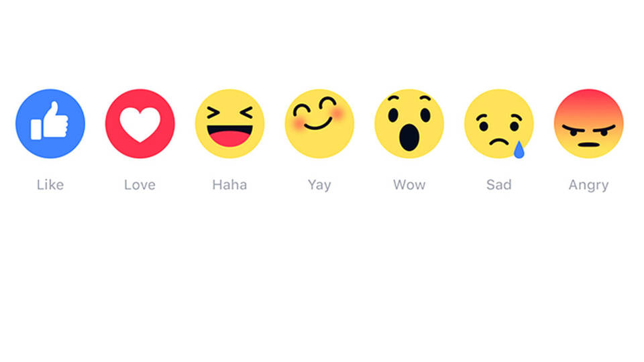The image size is (644, 362).
Task: Click the "Yay" text label
Action: point(319,186)
